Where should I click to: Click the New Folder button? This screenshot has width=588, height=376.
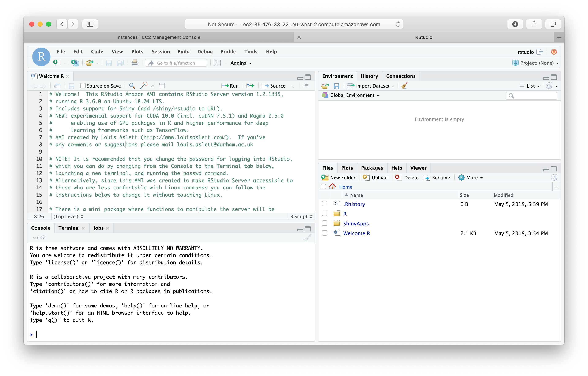click(x=338, y=177)
